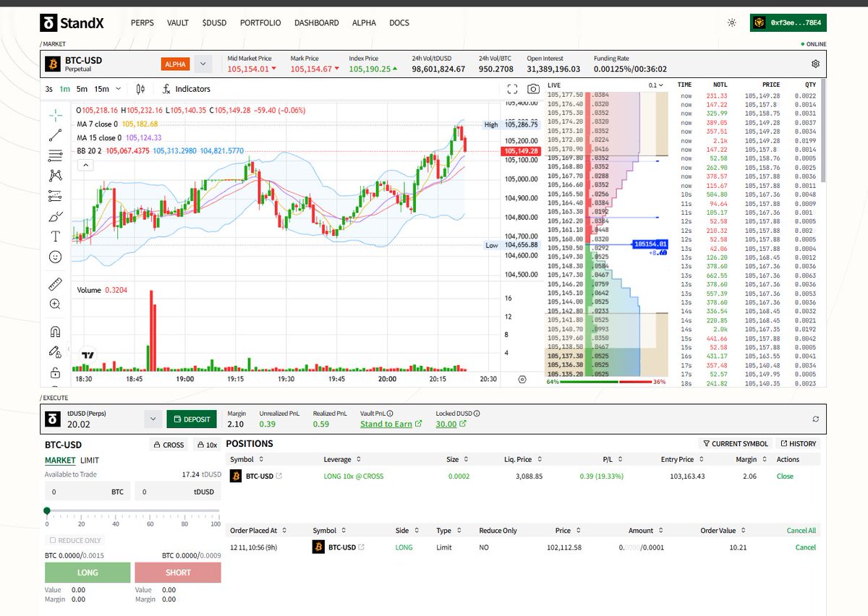Image resolution: width=868 pixels, height=616 pixels.
Task: Select the text annotation tool
Action: tap(55, 236)
